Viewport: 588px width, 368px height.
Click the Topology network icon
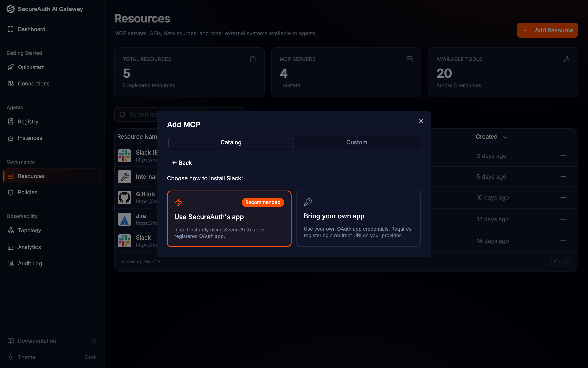point(10,230)
